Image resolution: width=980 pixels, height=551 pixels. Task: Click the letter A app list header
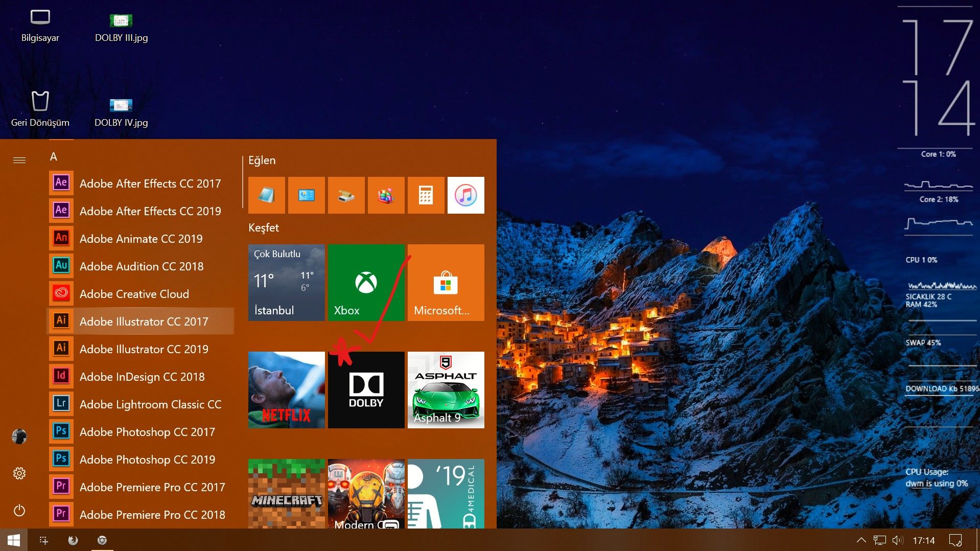pyautogui.click(x=54, y=157)
